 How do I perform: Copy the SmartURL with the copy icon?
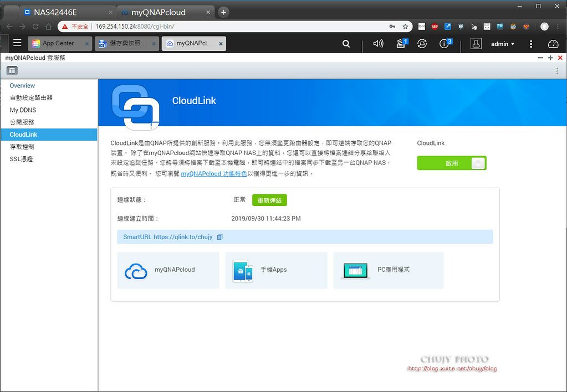pos(219,237)
